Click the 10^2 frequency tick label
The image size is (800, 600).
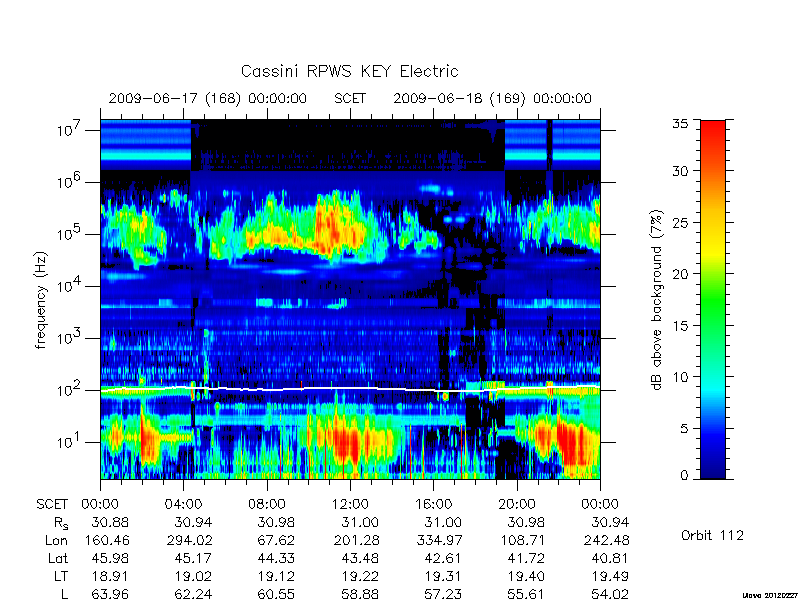click(x=70, y=390)
